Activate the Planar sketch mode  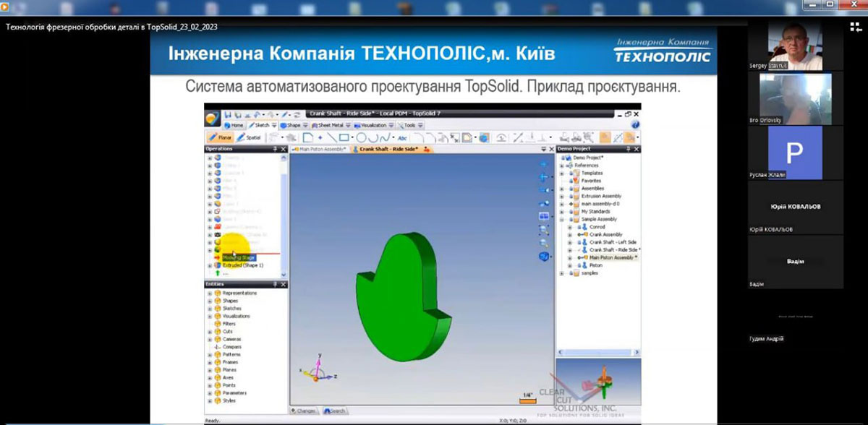click(221, 137)
